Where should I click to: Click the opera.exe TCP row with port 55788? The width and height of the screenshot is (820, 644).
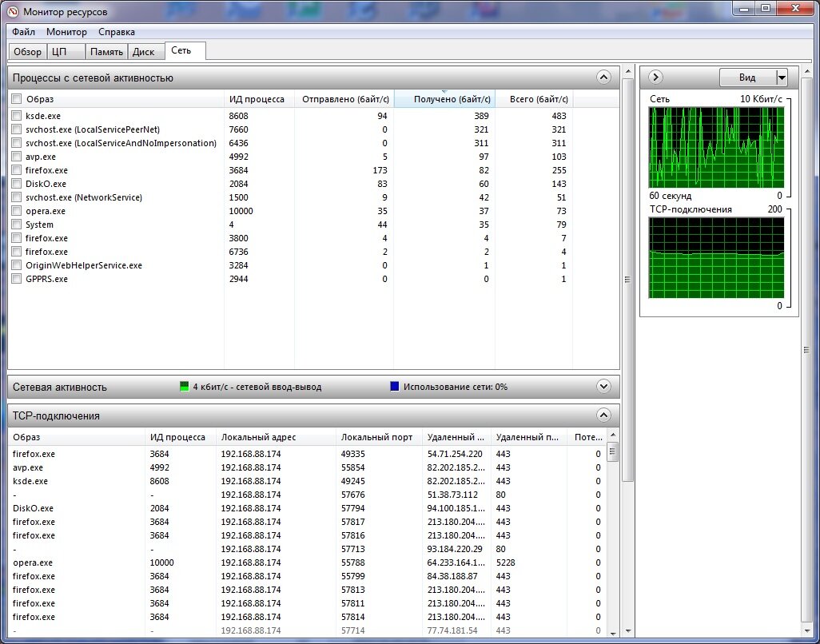(307, 563)
